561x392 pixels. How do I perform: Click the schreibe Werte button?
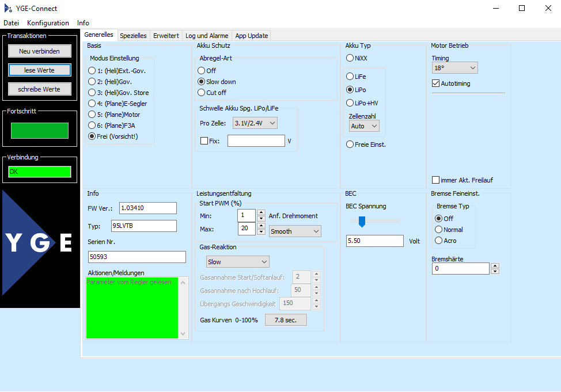click(x=39, y=89)
